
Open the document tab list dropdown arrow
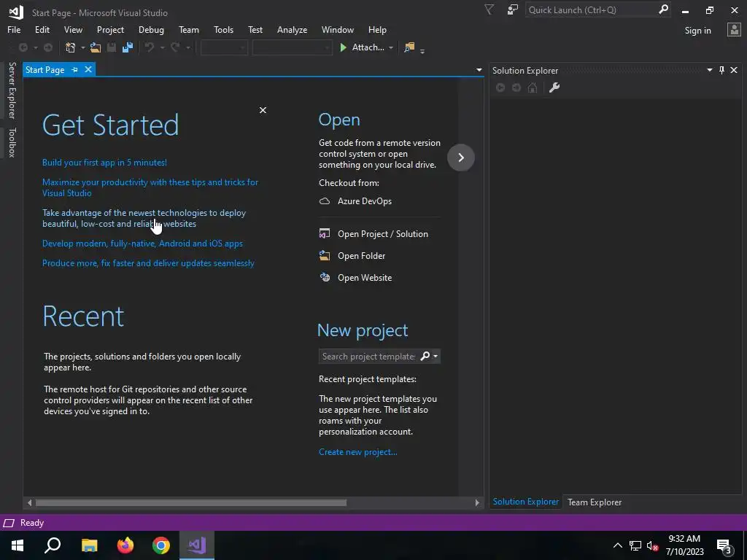(x=479, y=70)
